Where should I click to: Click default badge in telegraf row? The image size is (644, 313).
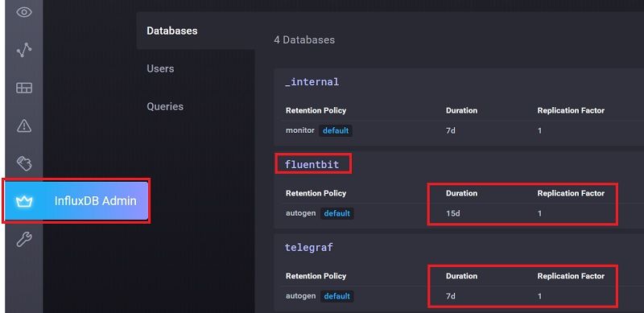336,296
